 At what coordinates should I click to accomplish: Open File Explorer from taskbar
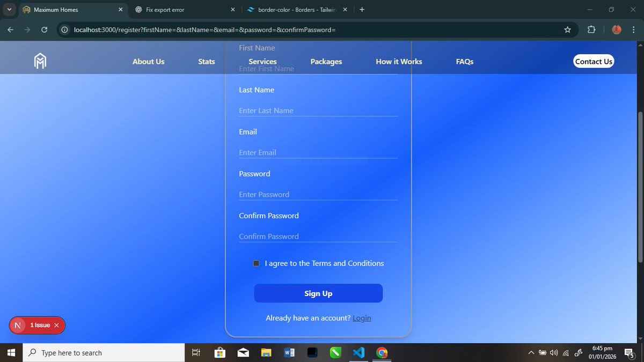(266, 353)
